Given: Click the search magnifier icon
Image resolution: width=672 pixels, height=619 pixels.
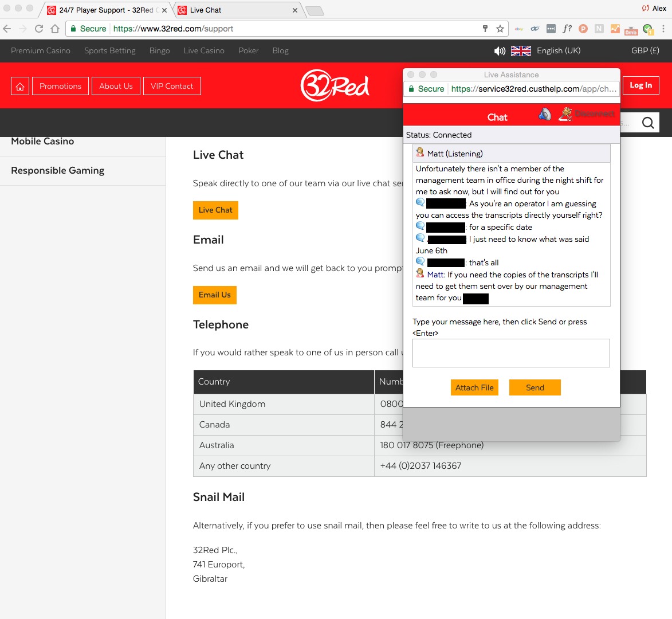Looking at the screenshot, I should 647,123.
